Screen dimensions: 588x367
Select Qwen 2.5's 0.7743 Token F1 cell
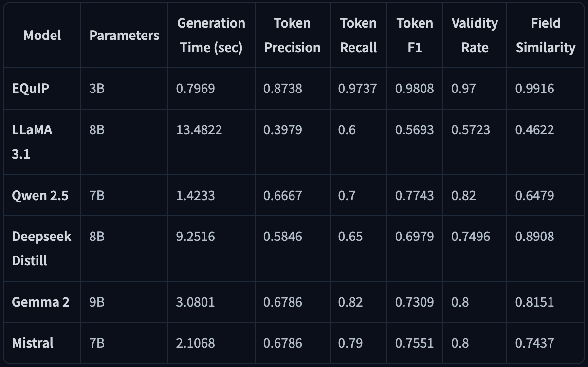[x=414, y=196]
